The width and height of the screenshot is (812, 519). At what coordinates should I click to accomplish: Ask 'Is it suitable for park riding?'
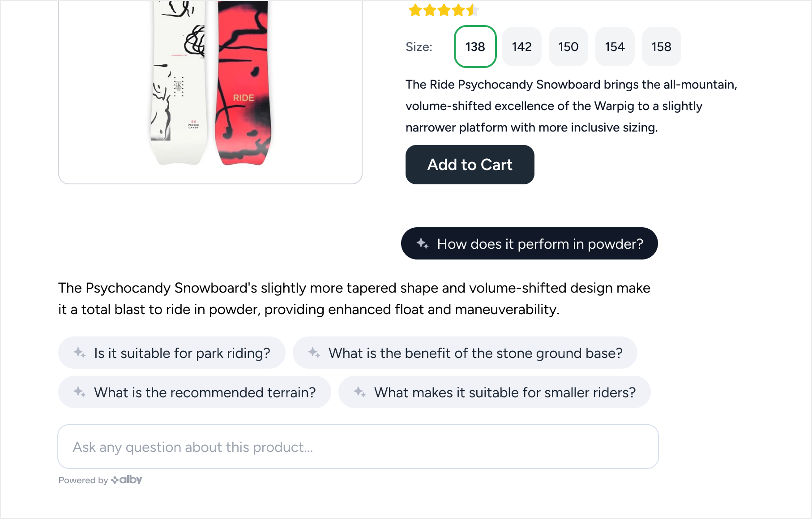click(171, 353)
